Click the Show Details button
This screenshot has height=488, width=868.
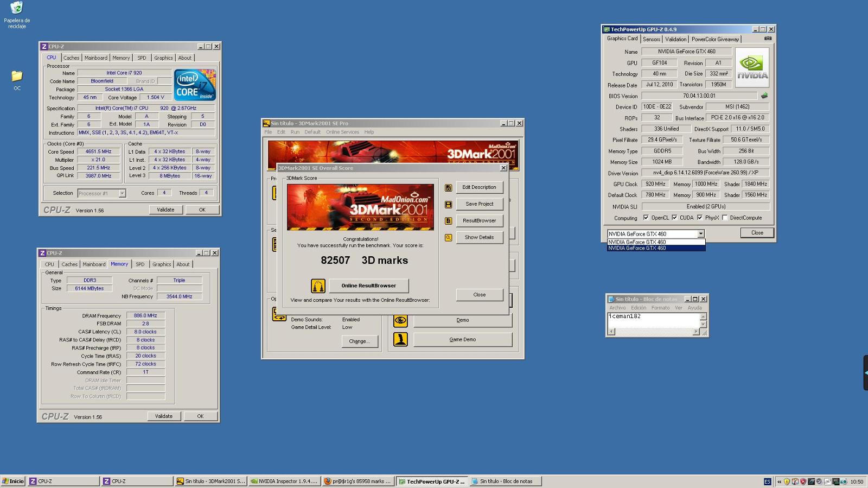(x=480, y=237)
